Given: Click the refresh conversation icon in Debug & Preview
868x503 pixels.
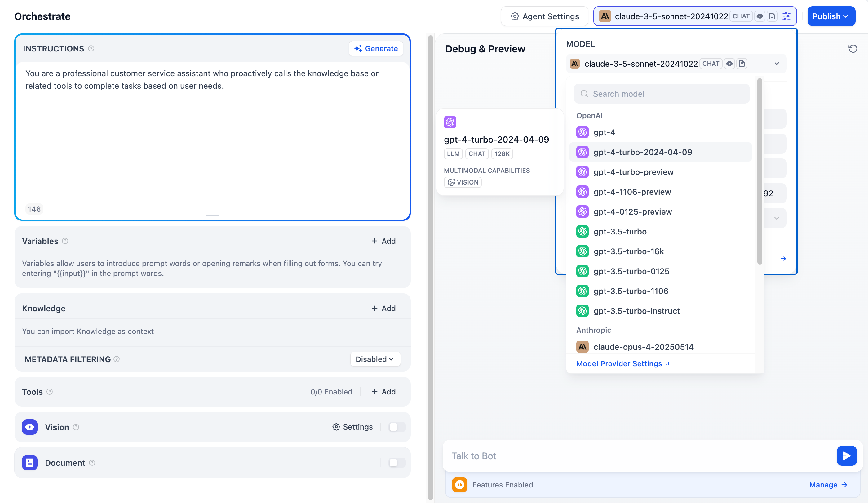Looking at the screenshot, I should (x=853, y=49).
